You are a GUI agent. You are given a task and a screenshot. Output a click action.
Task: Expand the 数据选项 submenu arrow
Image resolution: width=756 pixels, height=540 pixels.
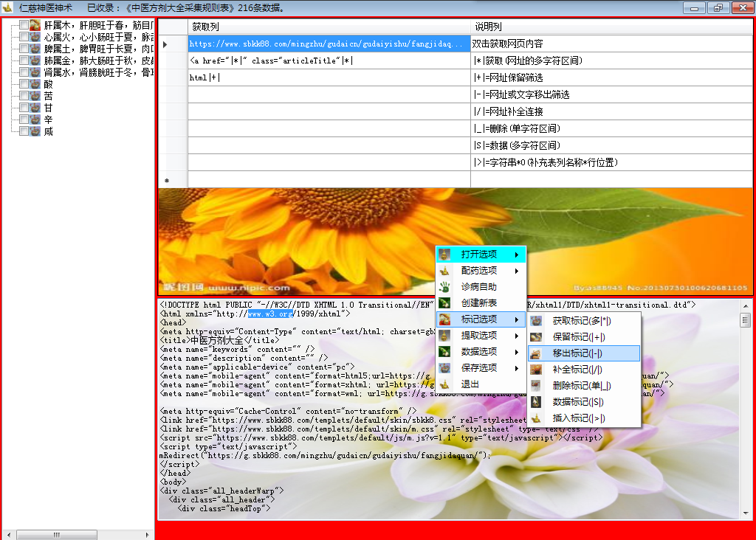516,352
